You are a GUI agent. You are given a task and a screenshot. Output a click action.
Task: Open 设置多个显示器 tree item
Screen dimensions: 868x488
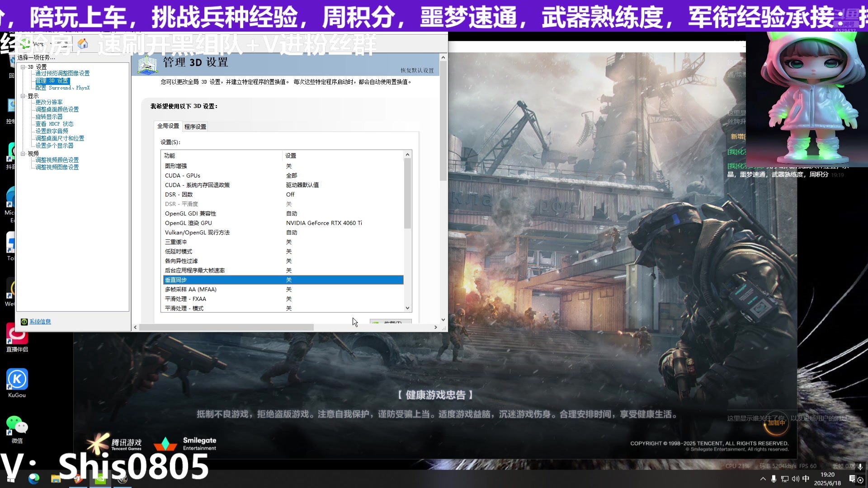tap(54, 145)
